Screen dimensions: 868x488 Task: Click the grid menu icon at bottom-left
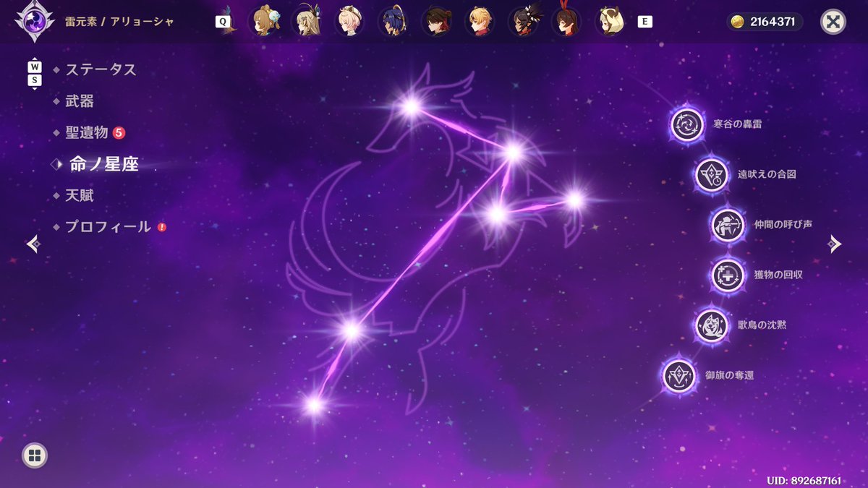point(35,455)
